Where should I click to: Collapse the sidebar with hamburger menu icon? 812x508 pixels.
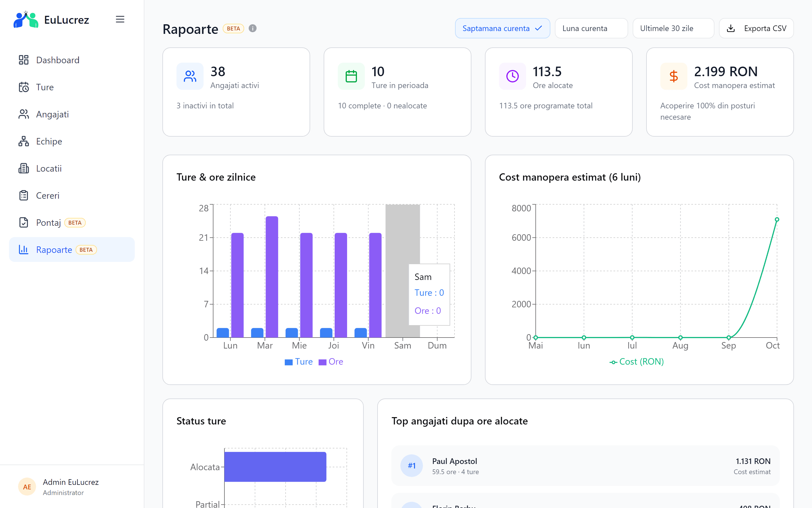click(x=120, y=19)
